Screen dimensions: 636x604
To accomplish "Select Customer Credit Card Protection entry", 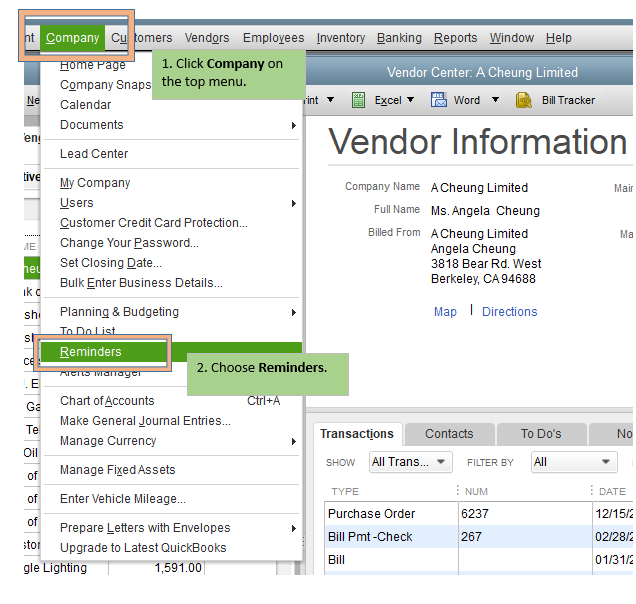I will [154, 223].
